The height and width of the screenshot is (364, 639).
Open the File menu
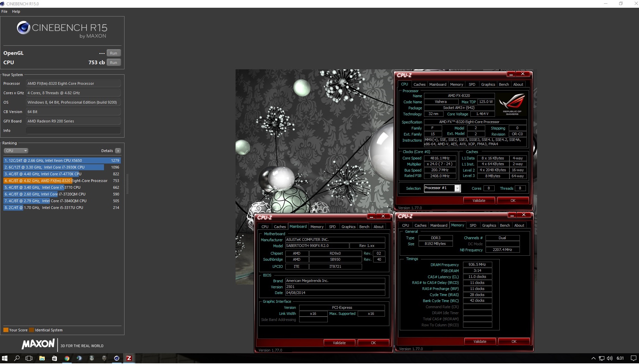coord(4,11)
